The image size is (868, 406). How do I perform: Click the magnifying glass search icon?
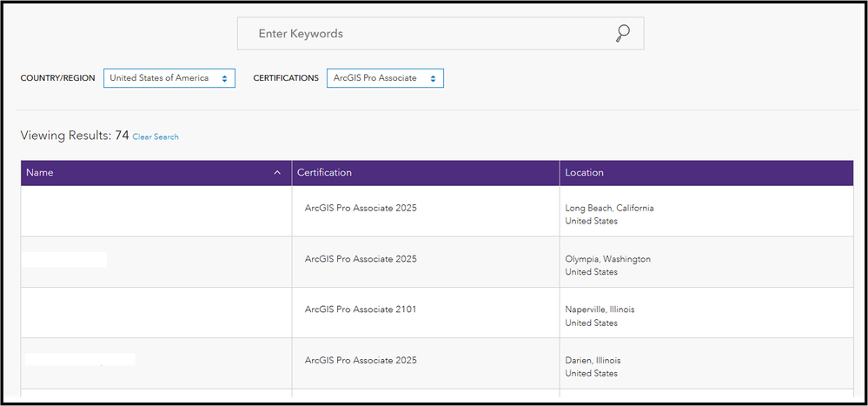coord(623,33)
